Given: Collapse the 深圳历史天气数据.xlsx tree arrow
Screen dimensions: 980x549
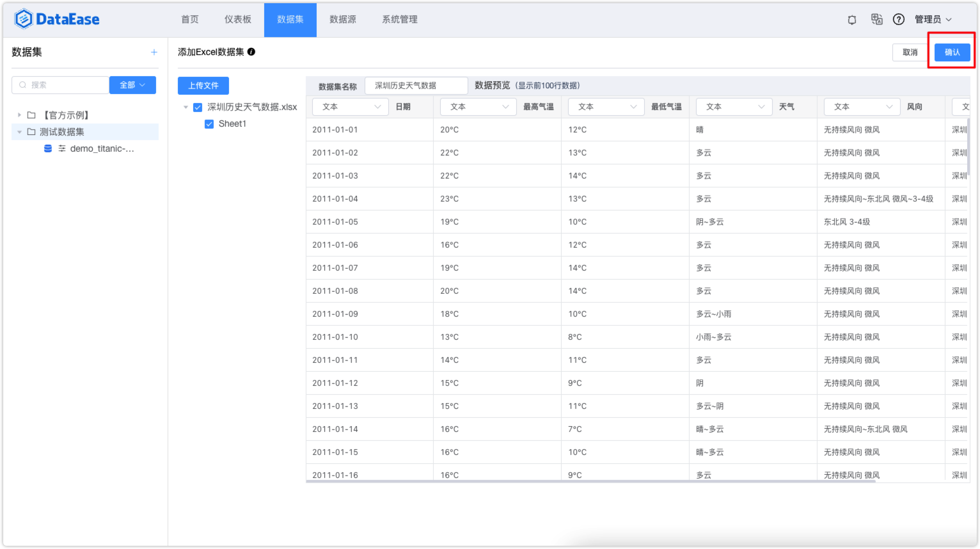Looking at the screenshot, I should [x=186, y=107].
